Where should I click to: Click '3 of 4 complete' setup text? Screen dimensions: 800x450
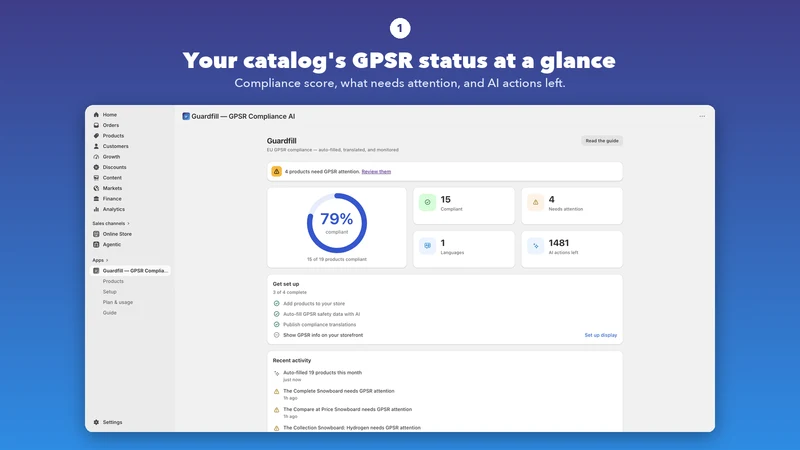(290, 293)
